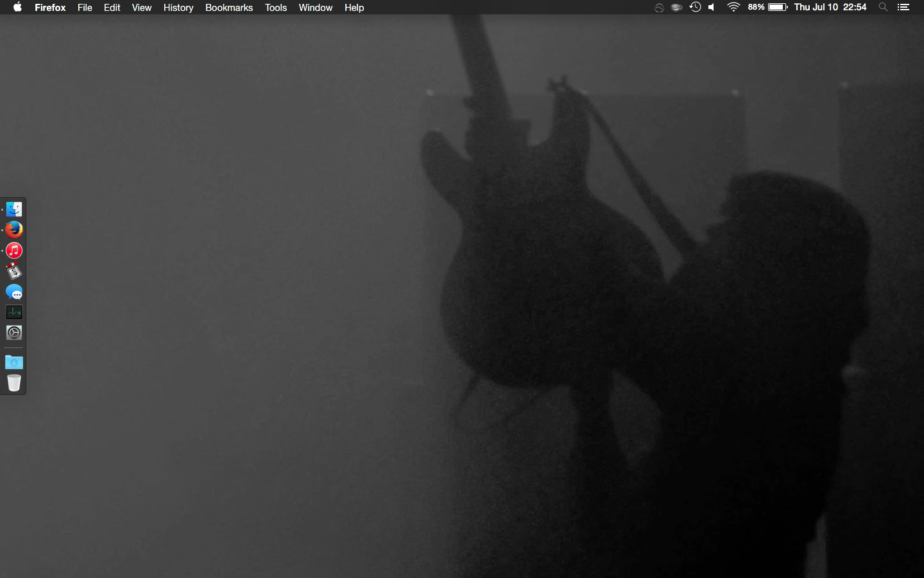
Task: Open Notification Center
Action: click(903, 7)
